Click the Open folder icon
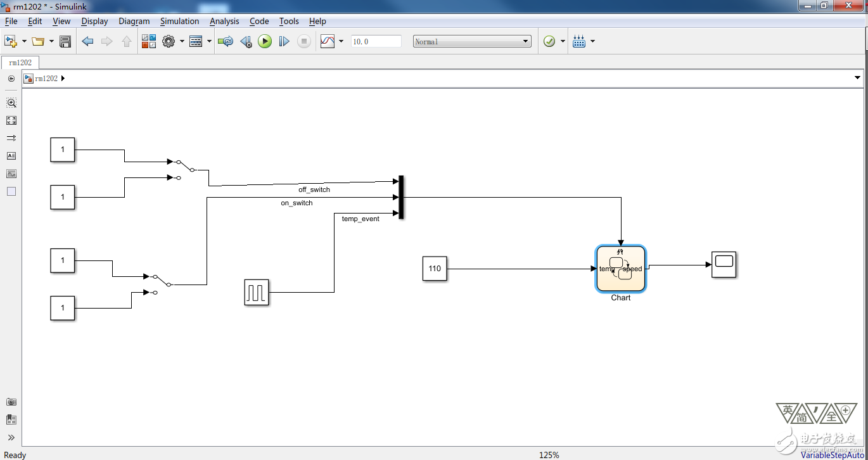Viewport: 868px width, 460px height. 38,42
